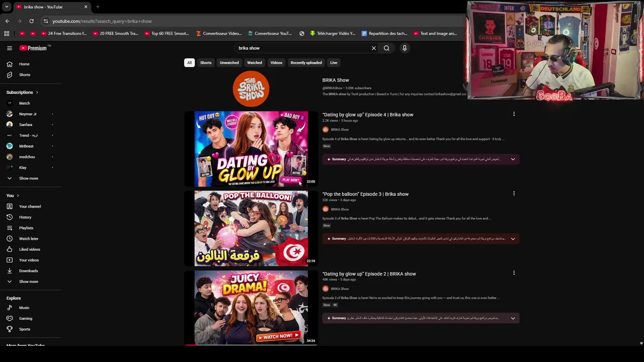This screenshot has width=644, height=362.
Task: Open Playlists in the sidebar
Action: click(26, 228)
